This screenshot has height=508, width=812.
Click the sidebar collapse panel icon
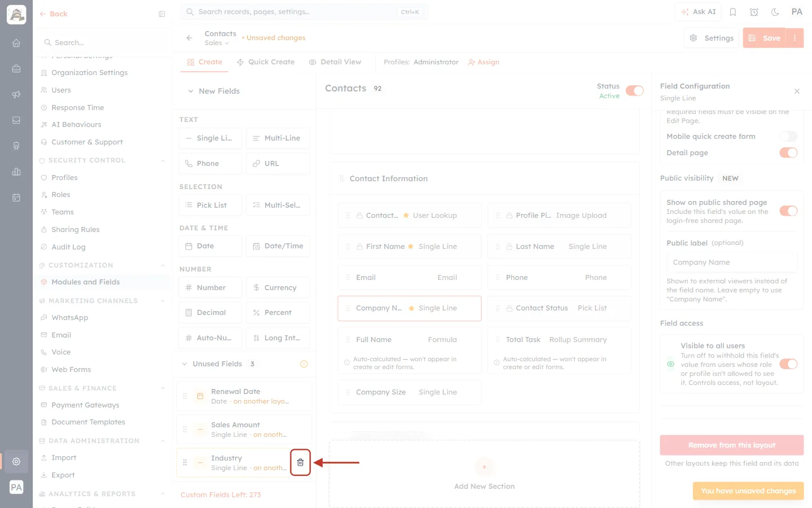(x=162, y=14)
